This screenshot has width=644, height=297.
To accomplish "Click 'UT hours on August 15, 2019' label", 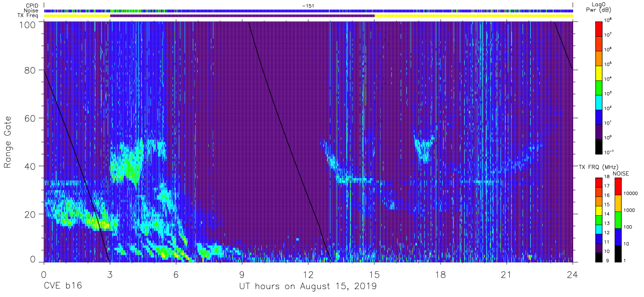I will 308,287.
